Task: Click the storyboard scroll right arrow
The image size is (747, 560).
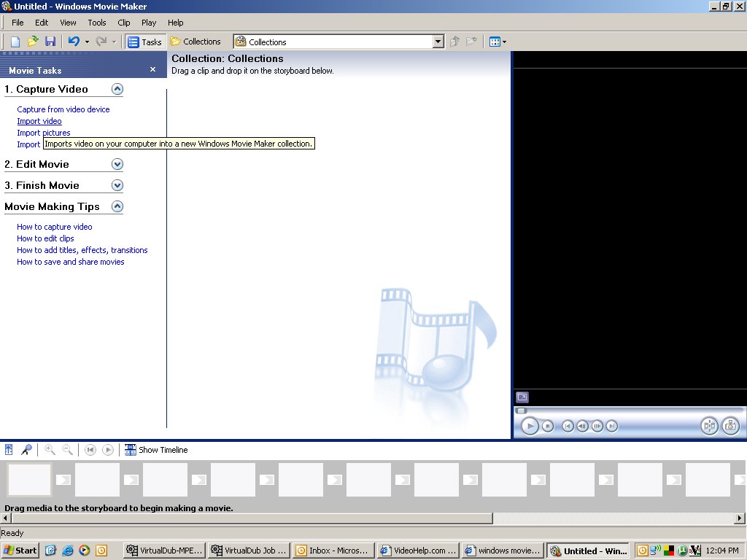Action: (x=740, y=518)
